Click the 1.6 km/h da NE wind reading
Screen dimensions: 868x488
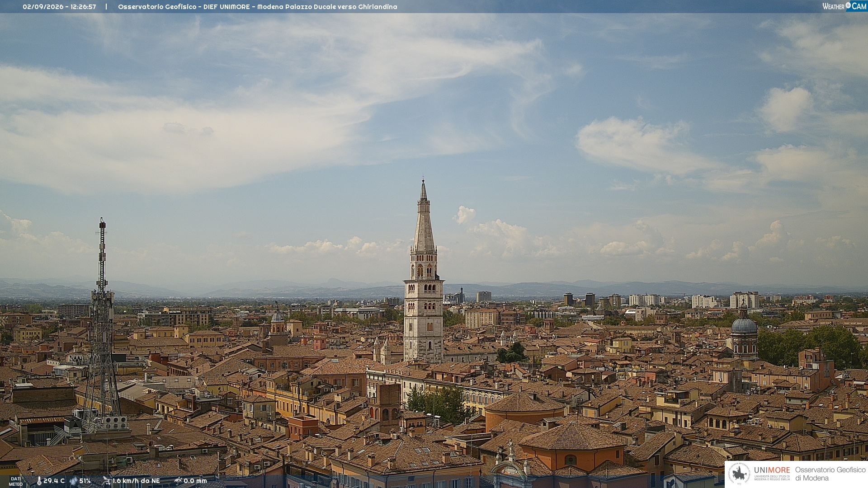[136, 481]
